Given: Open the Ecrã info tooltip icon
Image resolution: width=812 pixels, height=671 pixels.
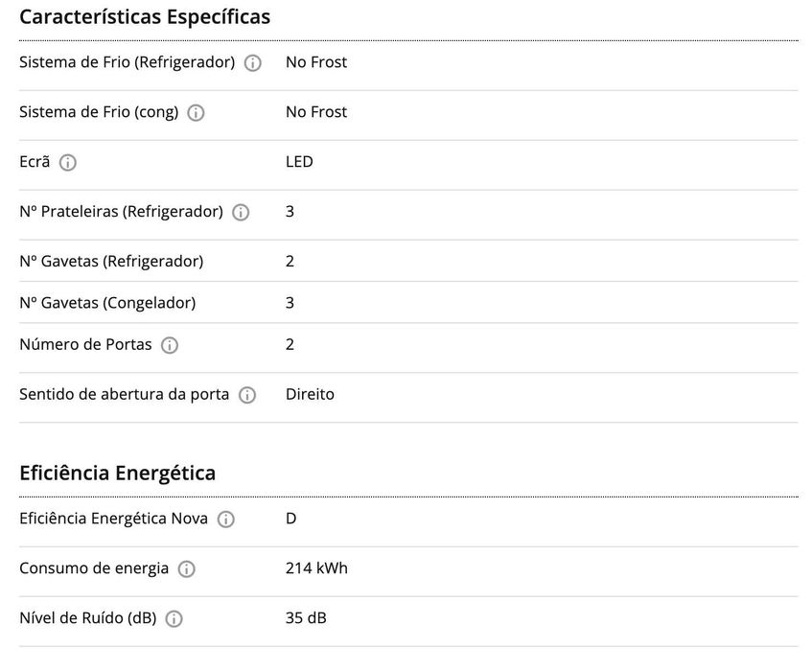Looking at the screenshot, I should point(68,163).
